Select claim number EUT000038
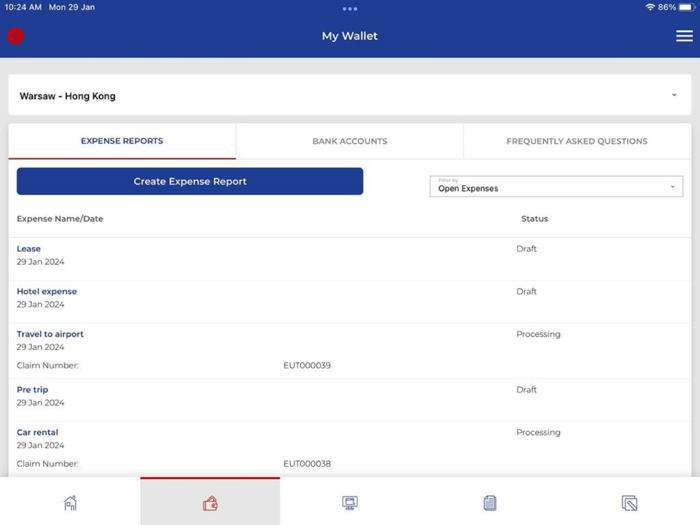The width and height of the screenshot is (700, 525). (307, 463)
